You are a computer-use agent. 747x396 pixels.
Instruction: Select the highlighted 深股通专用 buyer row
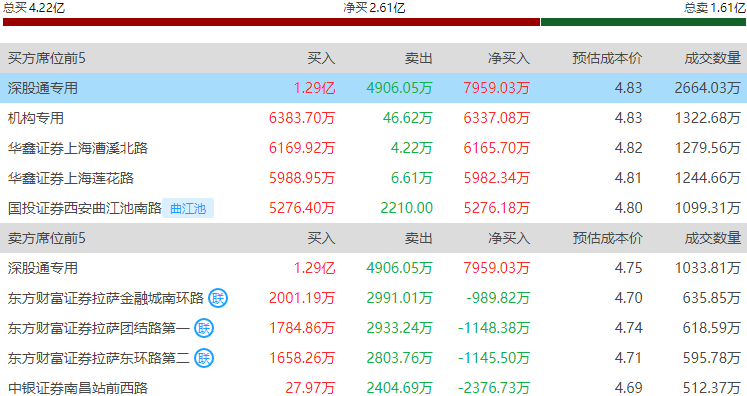pos(374,88)
